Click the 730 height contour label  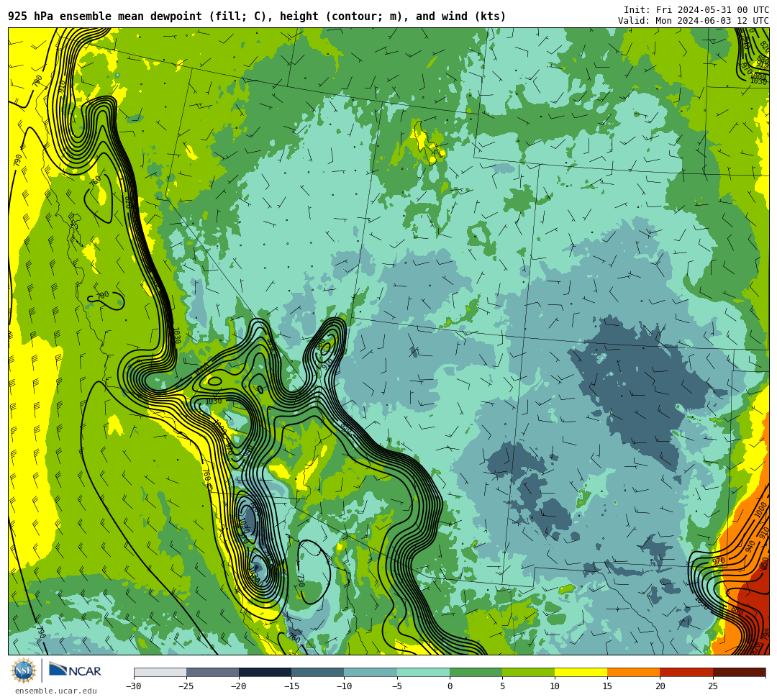point(301,581)
